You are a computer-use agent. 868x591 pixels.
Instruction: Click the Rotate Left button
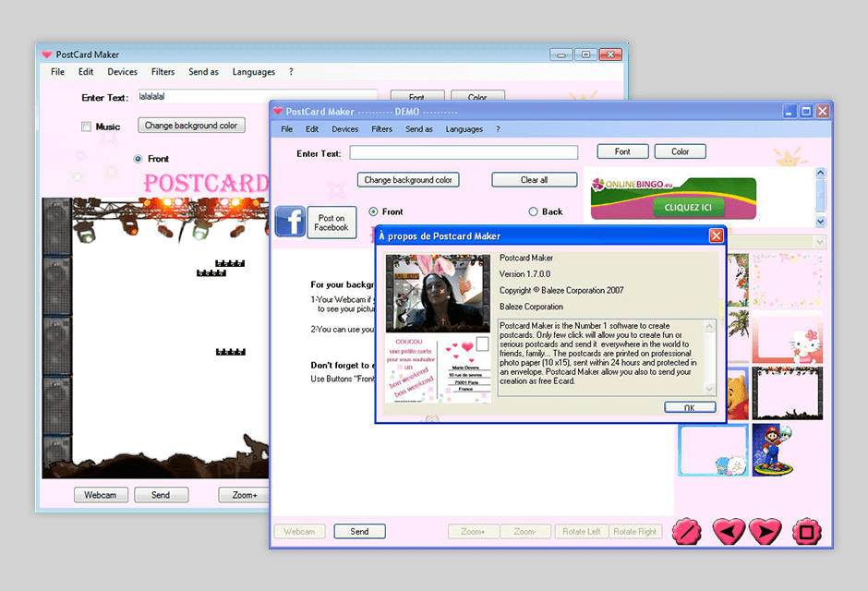[x=581, y=531]
